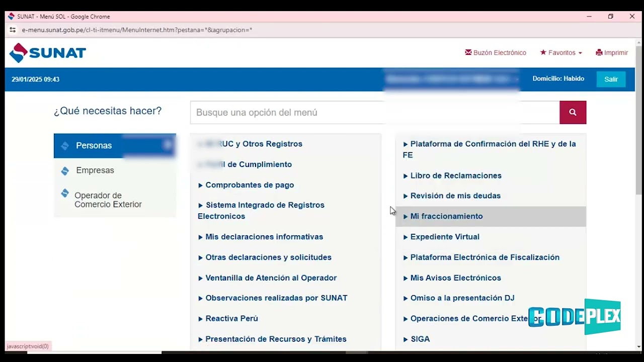Open Buzón Electrónico link

coord(496,52)
